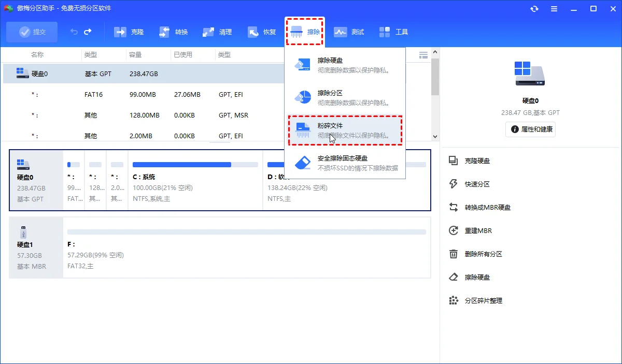Open the 工具 tools toolbar item
622x364 pixels.
pos(393,32)
